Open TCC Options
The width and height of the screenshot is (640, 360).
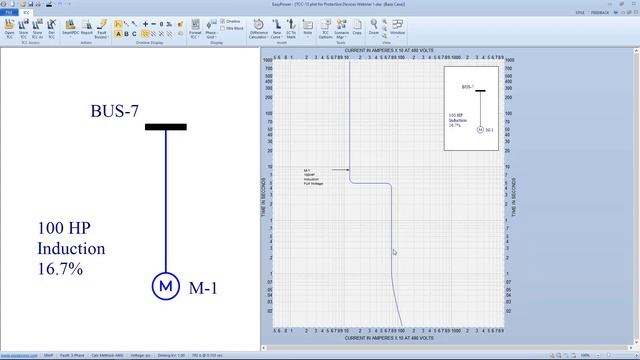[325, 29]
